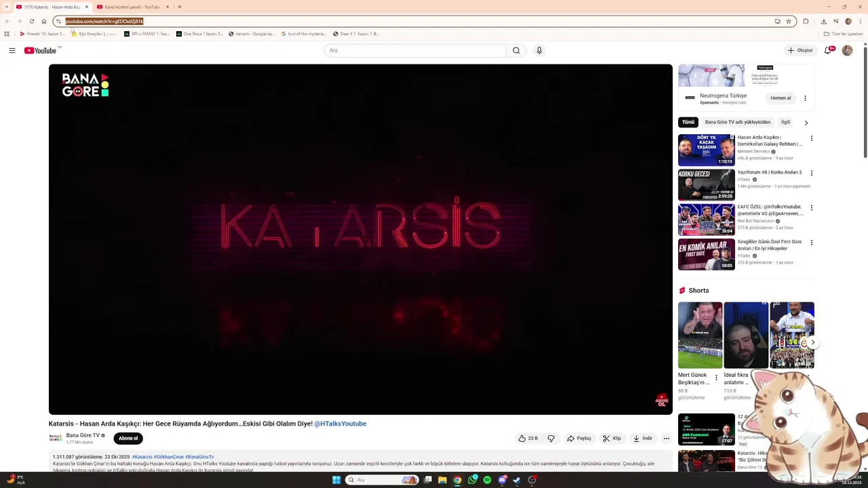Select Bana Göre TV adlı yükleyiciden chip
Viewport: 868px width, 488px height.
click(x=737, y=122)
